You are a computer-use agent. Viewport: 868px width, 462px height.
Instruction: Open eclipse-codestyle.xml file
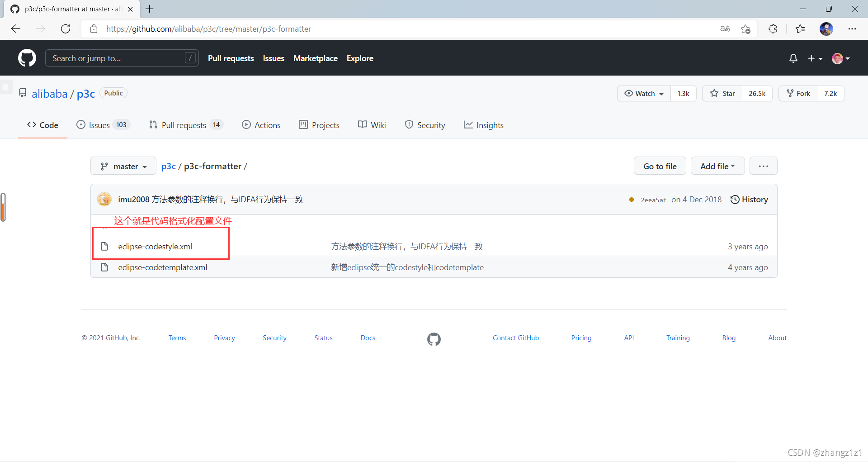155,247
